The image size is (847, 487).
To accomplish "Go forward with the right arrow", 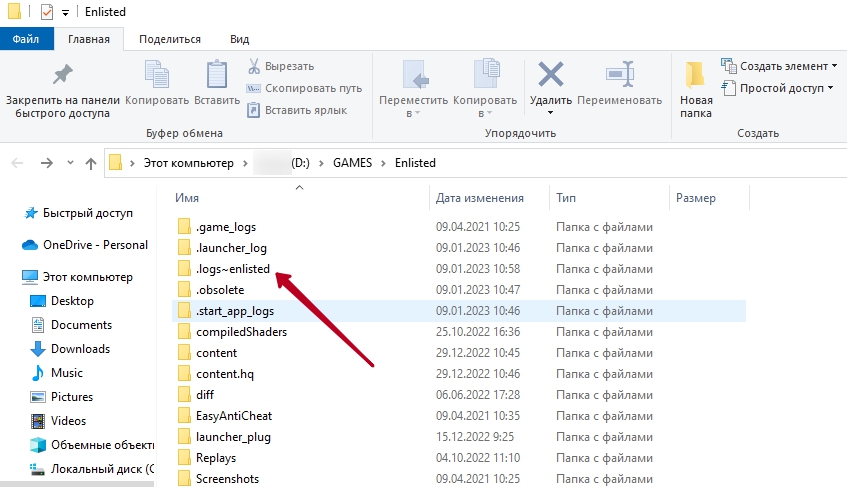I will click(x=47, y=163).
